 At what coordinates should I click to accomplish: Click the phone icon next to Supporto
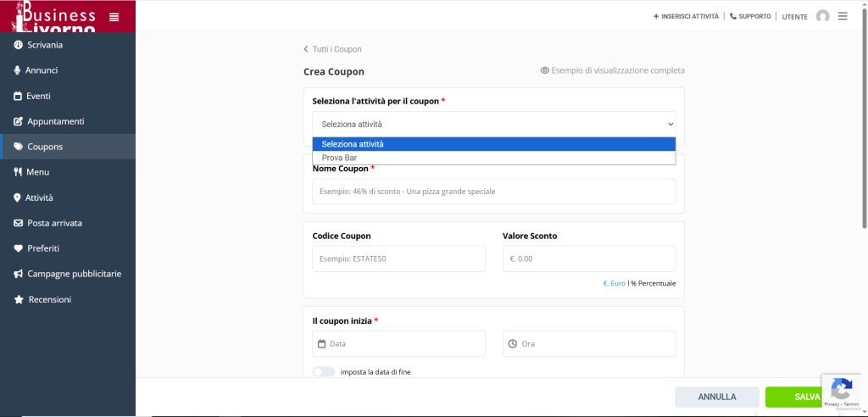pos(733,16)
